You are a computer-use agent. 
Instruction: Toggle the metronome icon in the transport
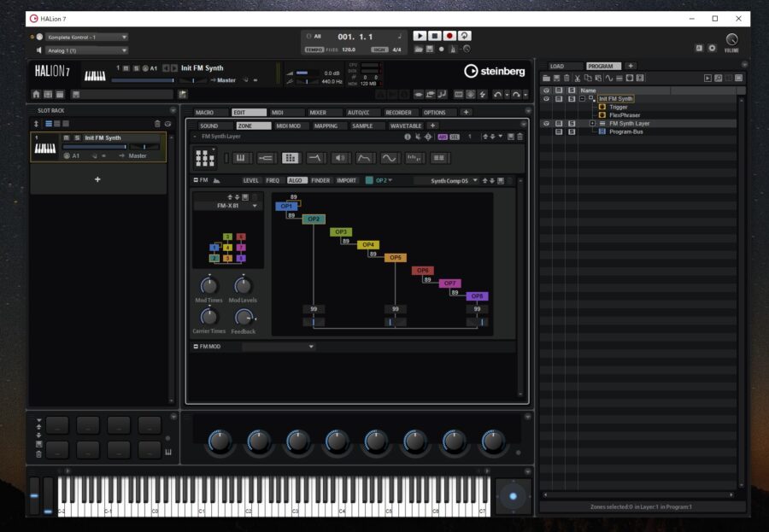pos(453,49)
